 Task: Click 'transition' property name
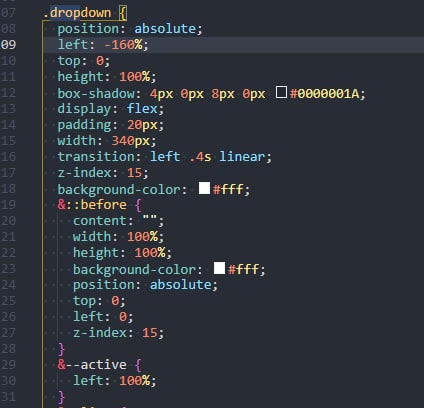[96, 157]
